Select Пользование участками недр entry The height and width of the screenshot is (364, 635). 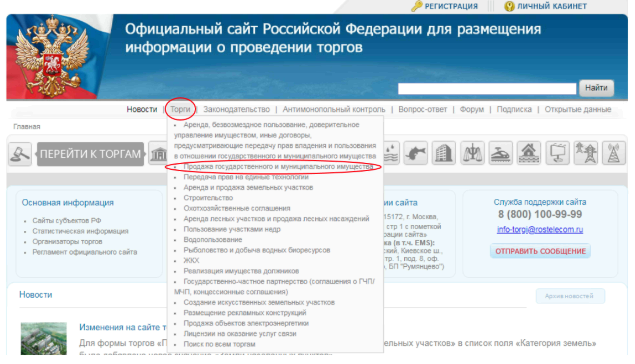[232, 229]
